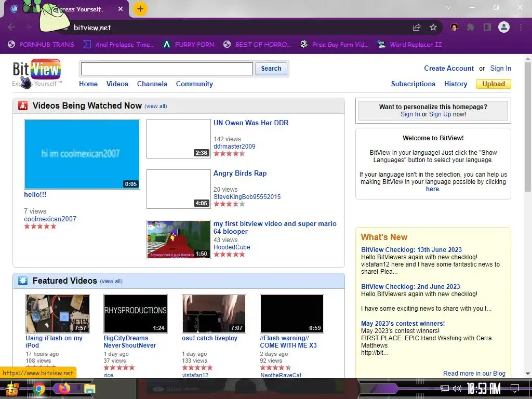Go back with the browser back arrow
Viewport: 532px width, 399px height.
pos(11,27)
